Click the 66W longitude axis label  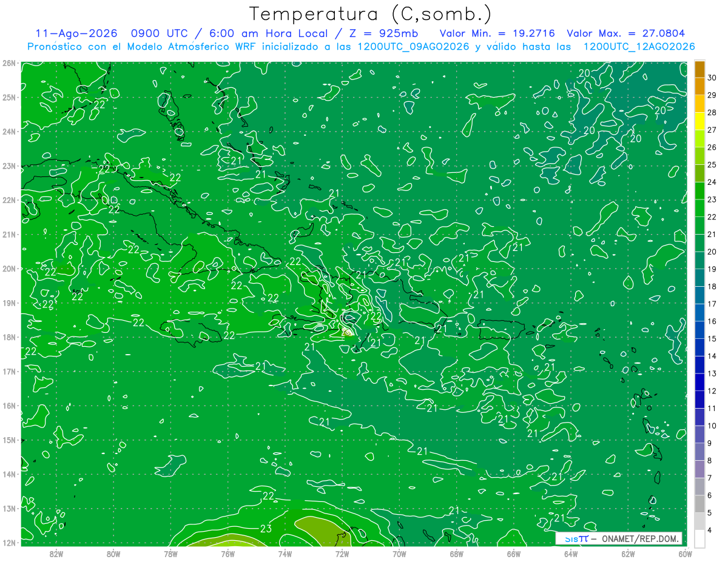click(513, 554)
